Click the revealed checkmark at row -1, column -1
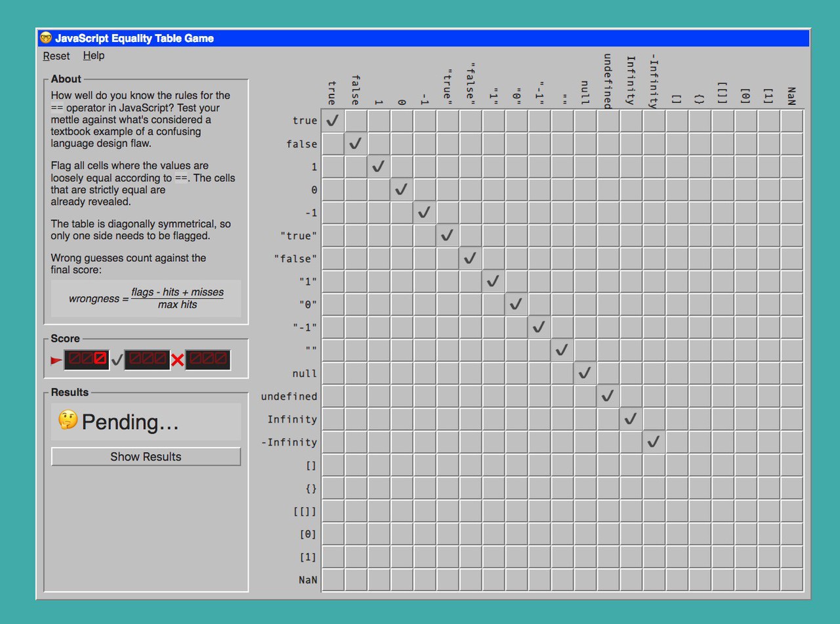This screenshot has height=624, width=840. click(x=425, y=213)
